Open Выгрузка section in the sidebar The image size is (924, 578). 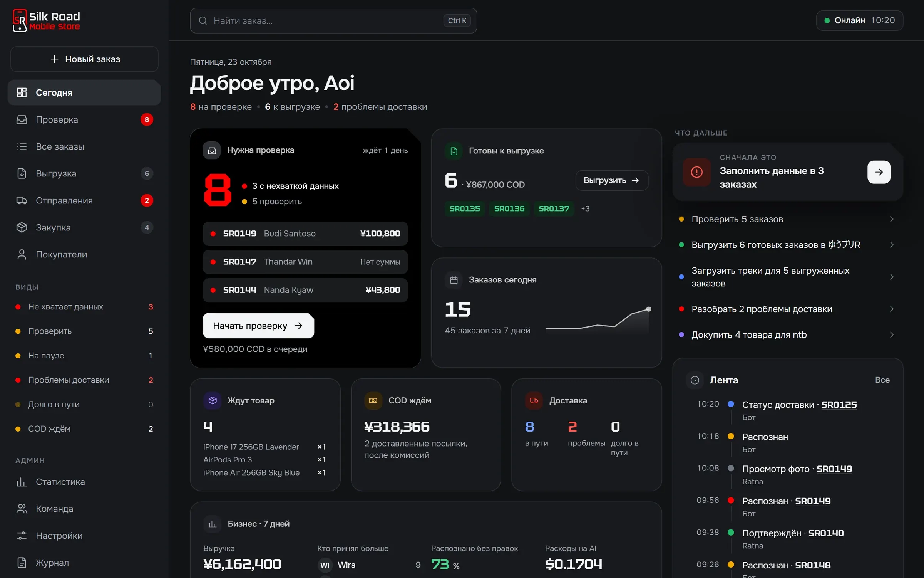tap(84, 173)
